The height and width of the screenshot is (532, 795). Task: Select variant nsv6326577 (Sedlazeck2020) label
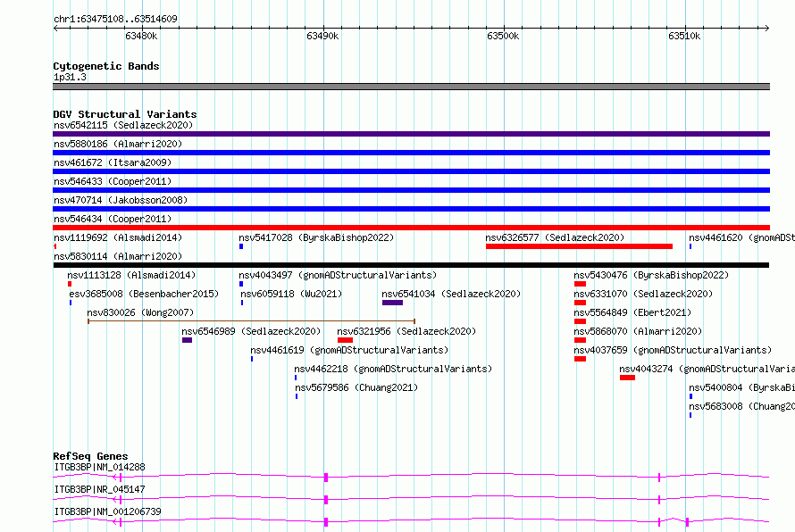[555, 237]
